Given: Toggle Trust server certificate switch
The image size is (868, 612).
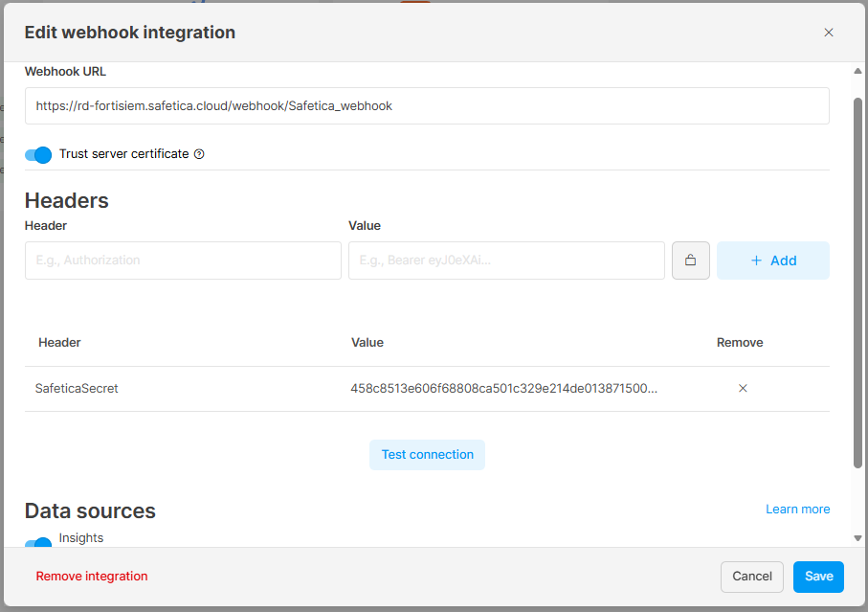Looking at the screenshot, I should point(38,154).
